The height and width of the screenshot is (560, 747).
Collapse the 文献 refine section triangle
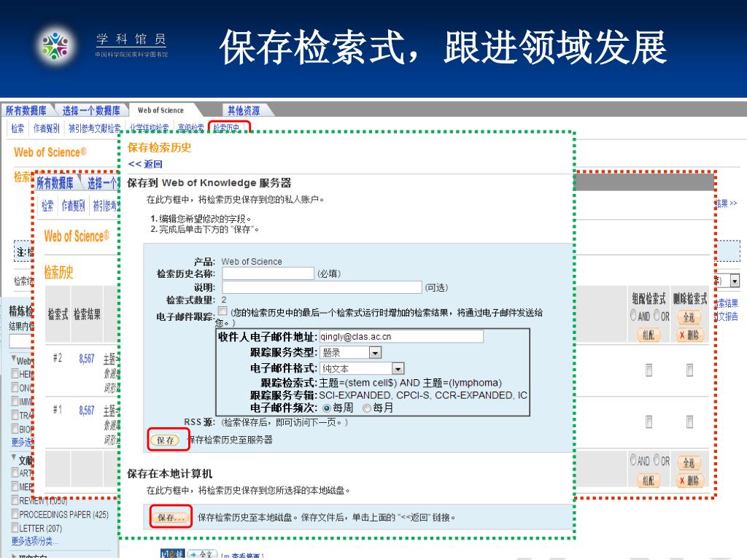14,457
